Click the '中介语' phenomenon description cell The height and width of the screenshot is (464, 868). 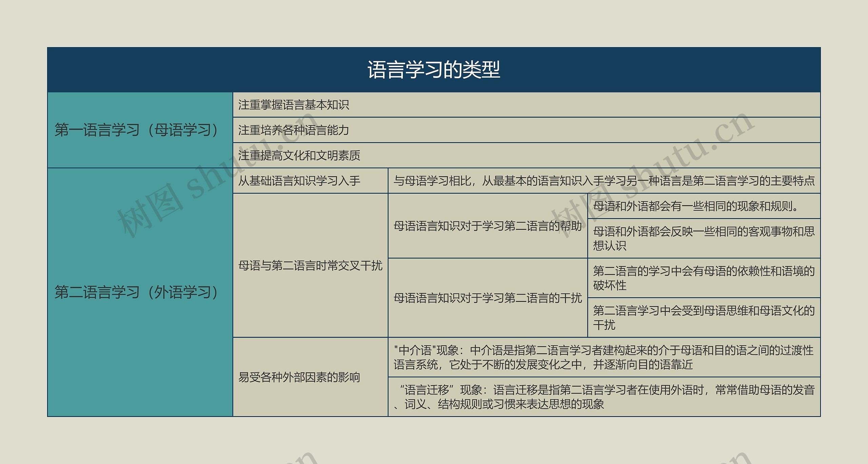coord(604,357)
